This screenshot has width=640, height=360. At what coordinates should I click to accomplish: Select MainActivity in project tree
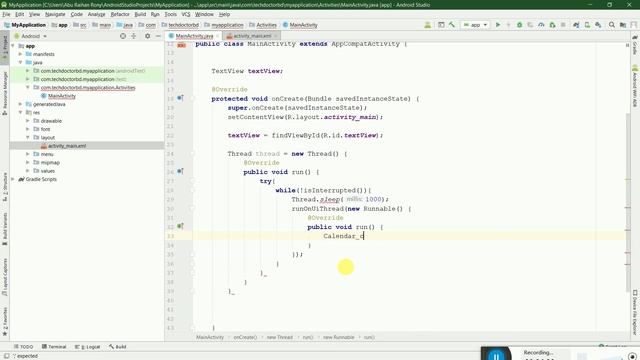[x=62, y=96]
